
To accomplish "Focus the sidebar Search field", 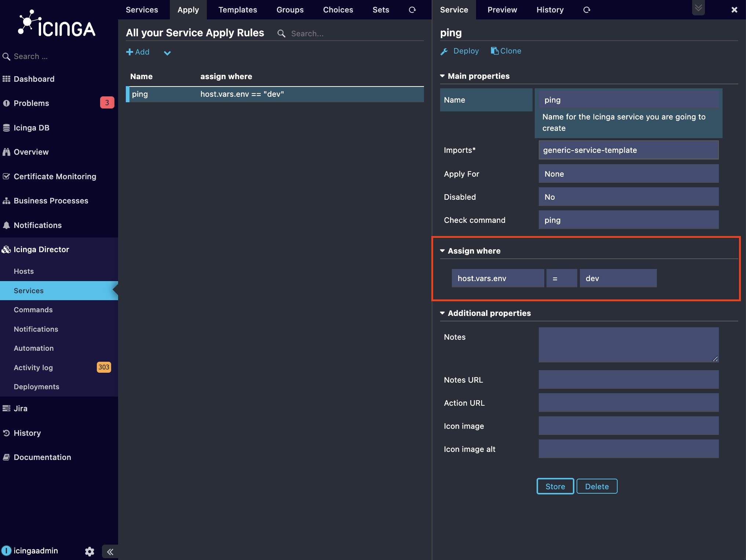I will tap(62, 56).
